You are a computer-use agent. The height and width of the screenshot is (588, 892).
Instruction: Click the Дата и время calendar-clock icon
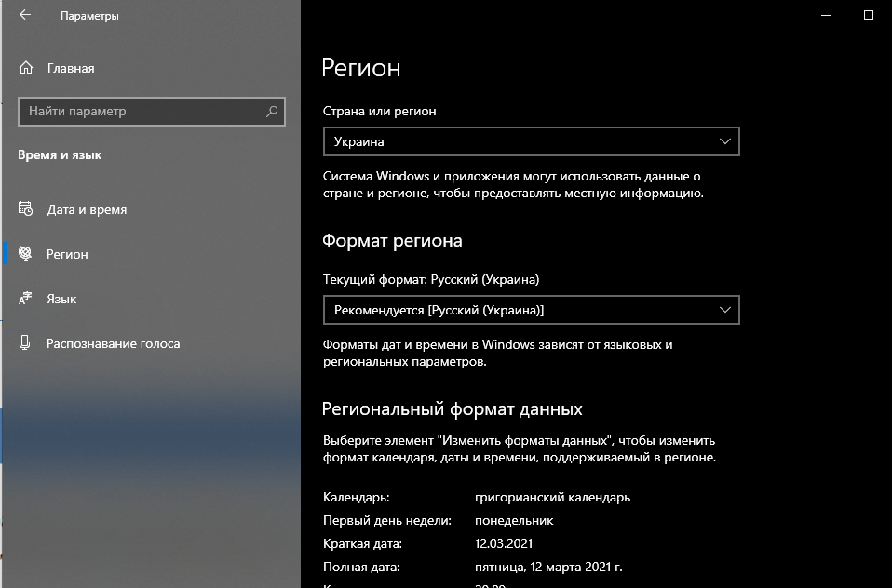[x=26, y=209]
